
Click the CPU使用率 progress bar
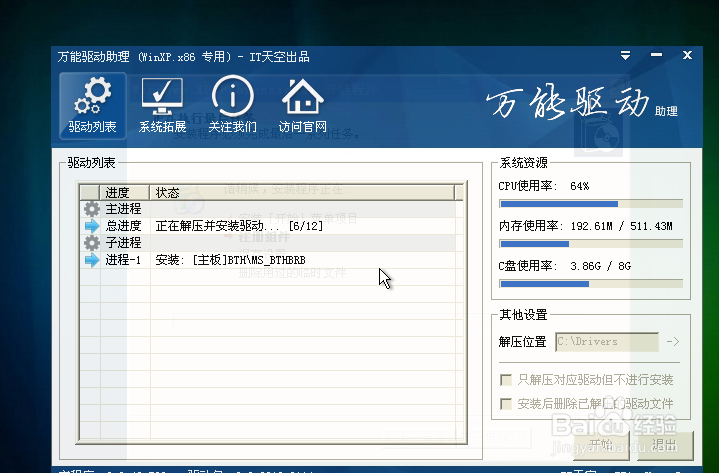(591, 204)
